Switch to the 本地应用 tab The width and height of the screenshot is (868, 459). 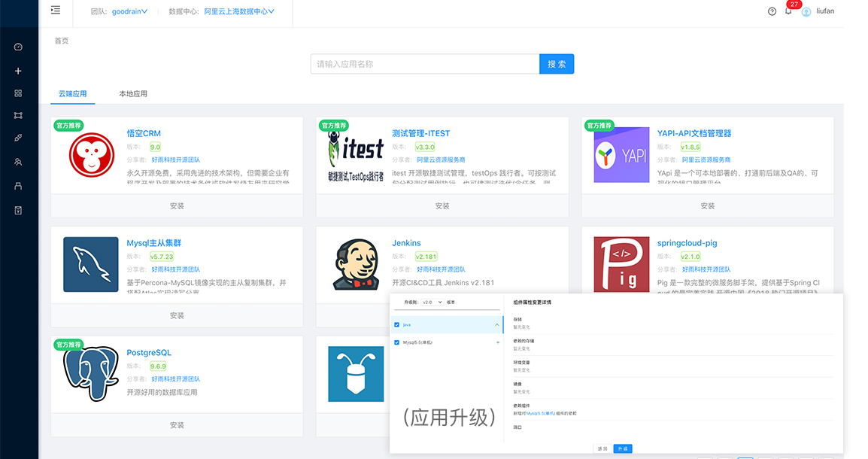133,93
